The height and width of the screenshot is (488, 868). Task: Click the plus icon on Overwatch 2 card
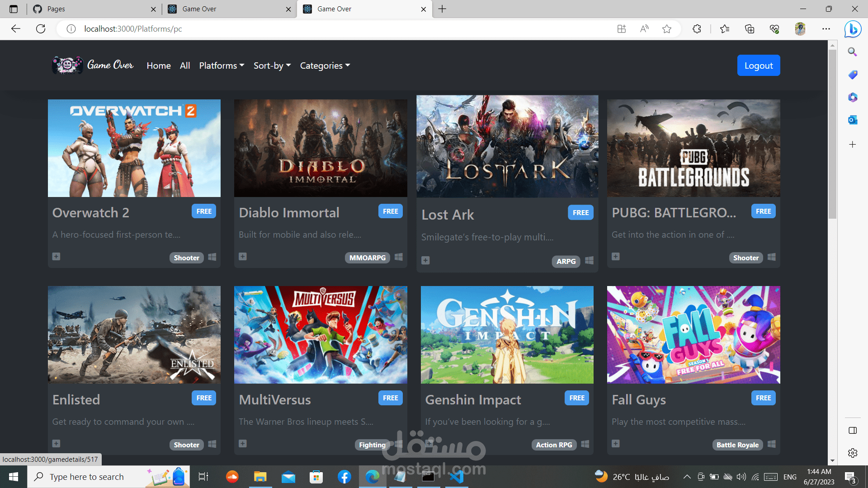coord(56,257)
